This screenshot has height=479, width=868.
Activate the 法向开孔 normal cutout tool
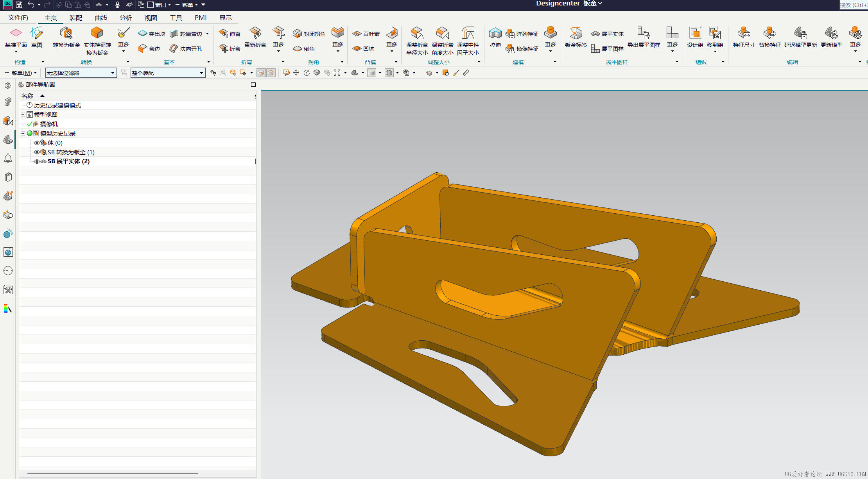(186, 48)
